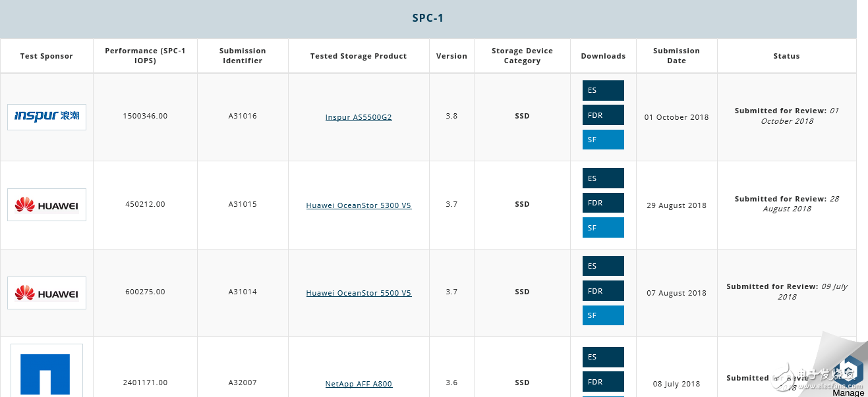This screenshot has height=397, width=868.
Task: Open the Huawei OceanStor 5500 V5 link
Action: [359, 293]
